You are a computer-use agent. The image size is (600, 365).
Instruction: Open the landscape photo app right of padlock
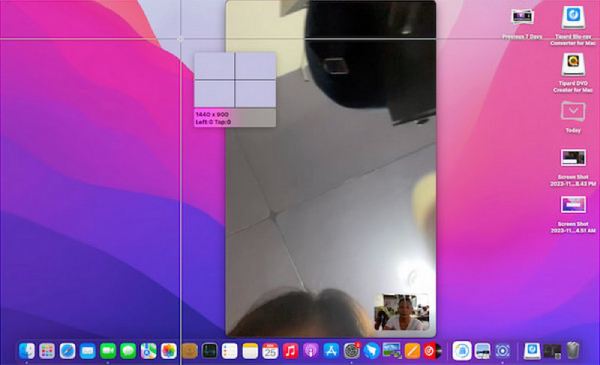(x=482, y=351)
